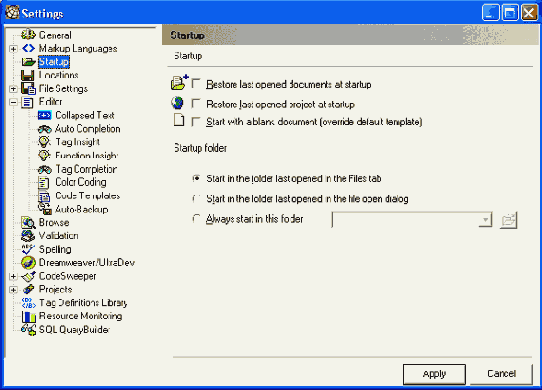542x390 pixels.
Task: Click the Cancel button
Action: click(x=501, y=374)
